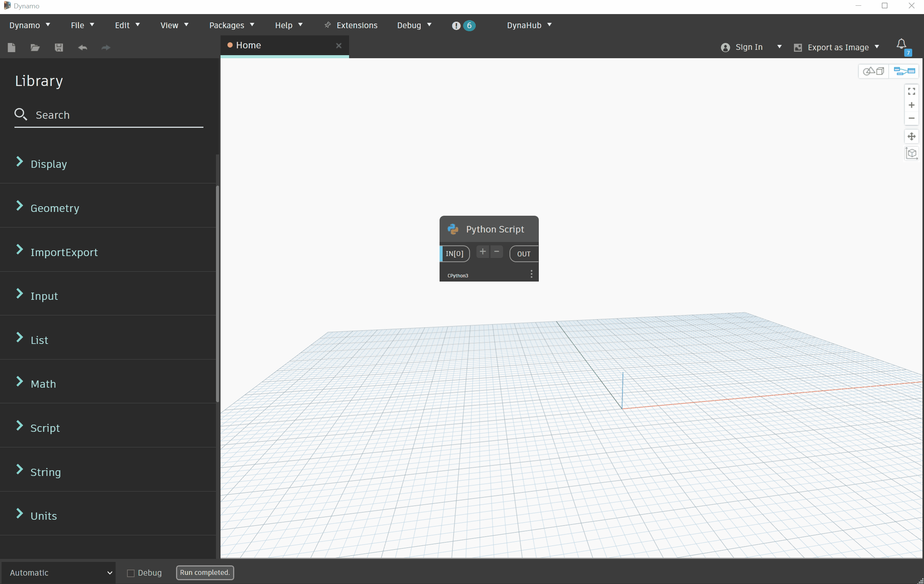This screenshot has width=924, height=584.
Task: Click the IN[0] input port
Action: (x=455, y=254)
